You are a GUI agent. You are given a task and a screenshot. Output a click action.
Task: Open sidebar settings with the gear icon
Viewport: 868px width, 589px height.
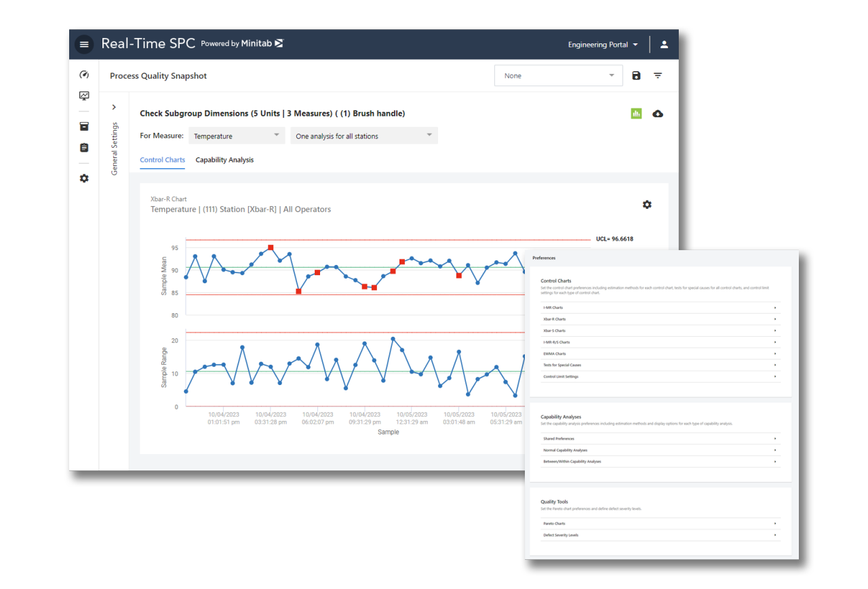point(83,178)
